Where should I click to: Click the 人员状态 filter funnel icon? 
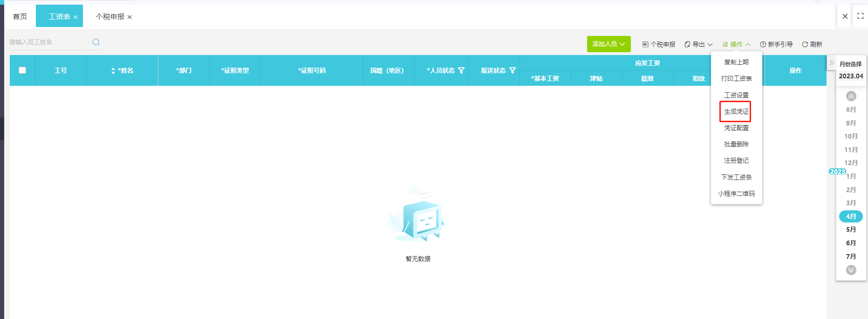461,70
